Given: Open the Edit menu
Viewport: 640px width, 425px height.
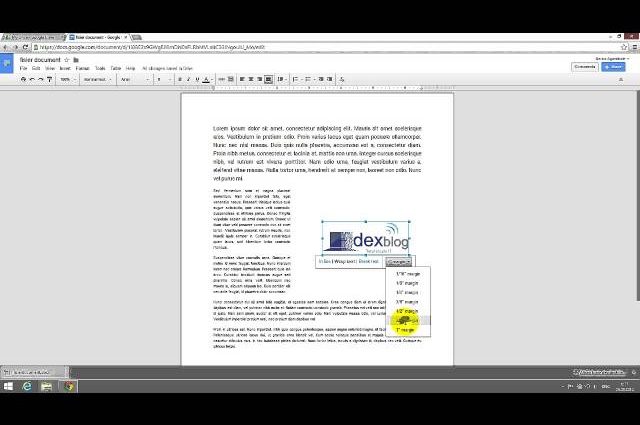Looking at the screenshot, I should click(x=36, y=68).
